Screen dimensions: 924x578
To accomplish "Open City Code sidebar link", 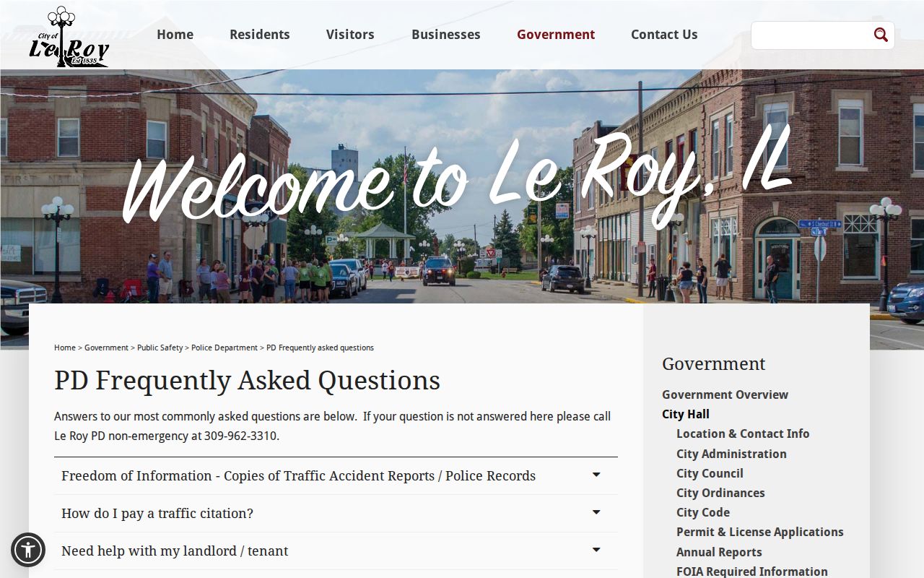I will click(703, 512).
